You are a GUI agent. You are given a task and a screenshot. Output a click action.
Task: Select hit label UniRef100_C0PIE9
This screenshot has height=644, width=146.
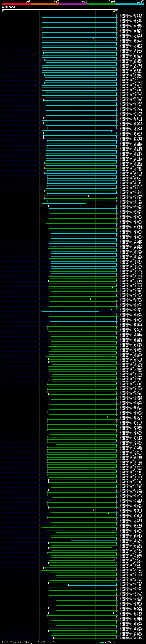click(x=131, y=163)
